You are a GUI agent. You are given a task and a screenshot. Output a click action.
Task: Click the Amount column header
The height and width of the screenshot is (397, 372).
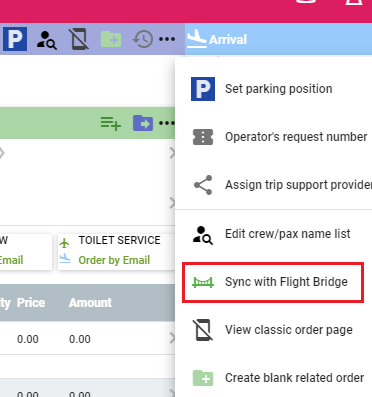[90, 303]
